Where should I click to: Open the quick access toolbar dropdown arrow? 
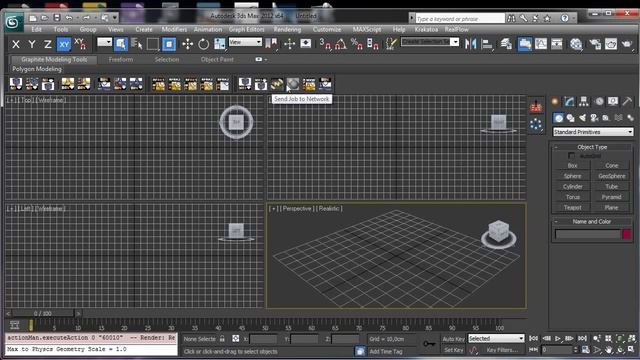(115, 18)
